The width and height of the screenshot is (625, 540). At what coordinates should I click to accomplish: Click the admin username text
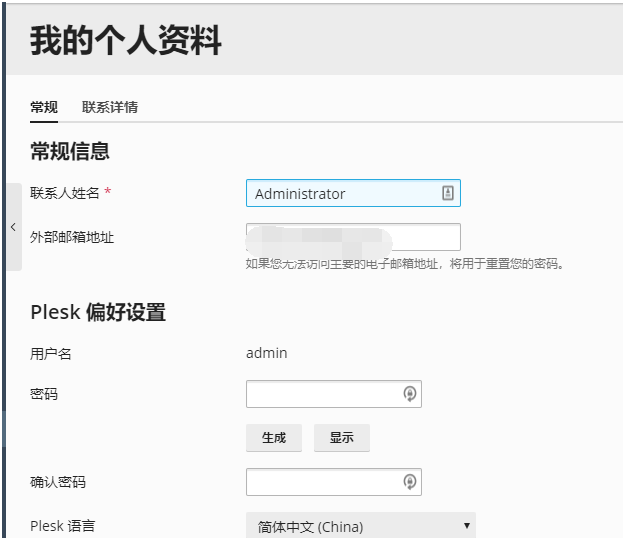click(267, 353)
